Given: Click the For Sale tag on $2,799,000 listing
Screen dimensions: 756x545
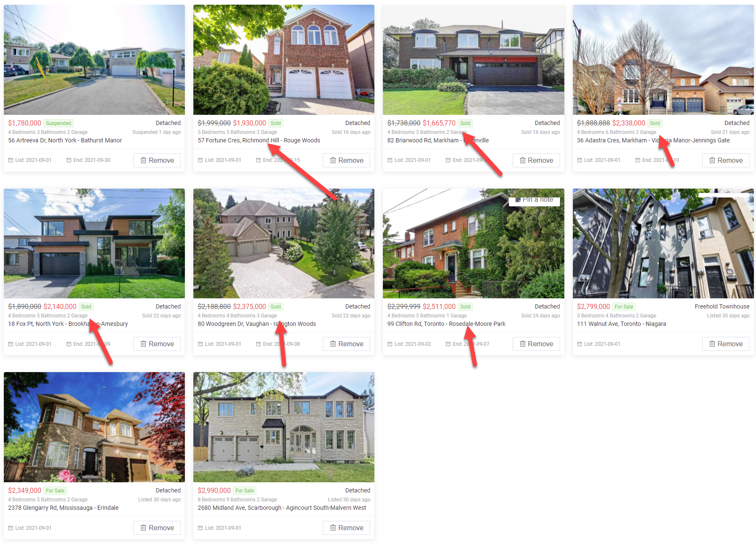Looking at the screenshot, I should 624,307.
